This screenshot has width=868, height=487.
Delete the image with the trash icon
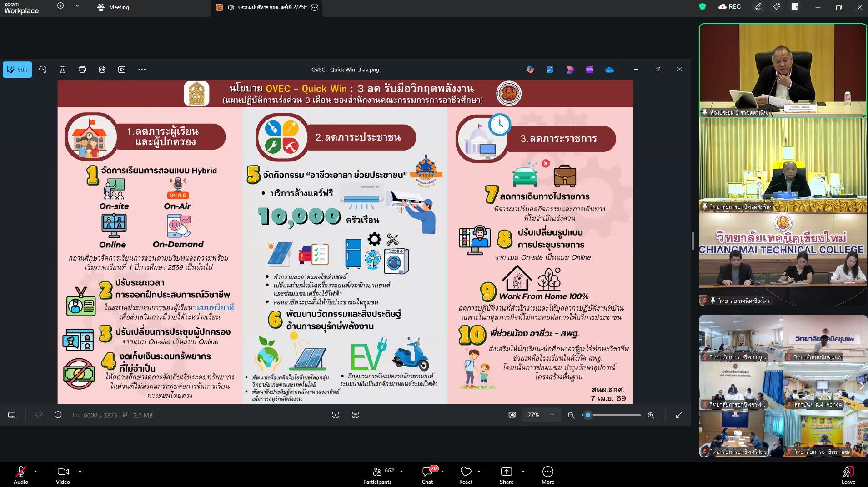coord(63,70)
